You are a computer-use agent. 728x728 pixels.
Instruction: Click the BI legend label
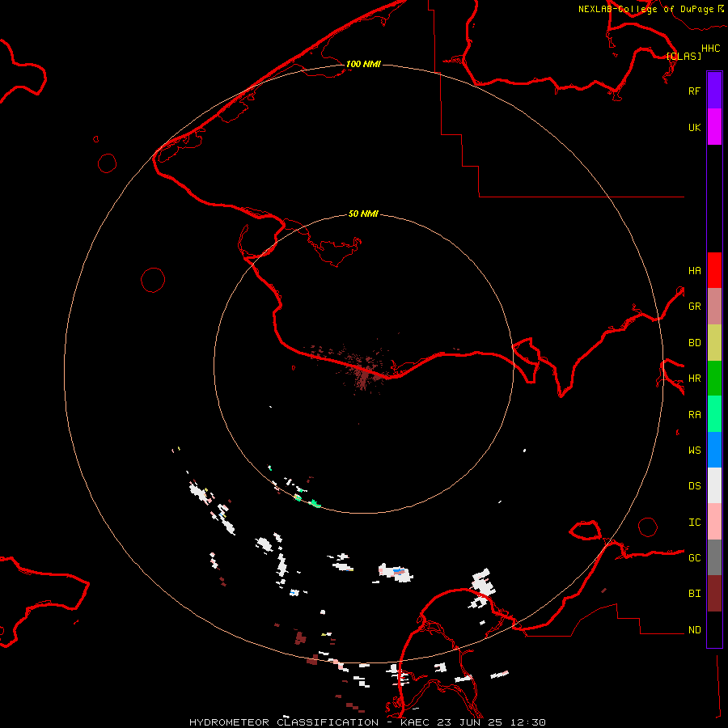coord(694,594)
